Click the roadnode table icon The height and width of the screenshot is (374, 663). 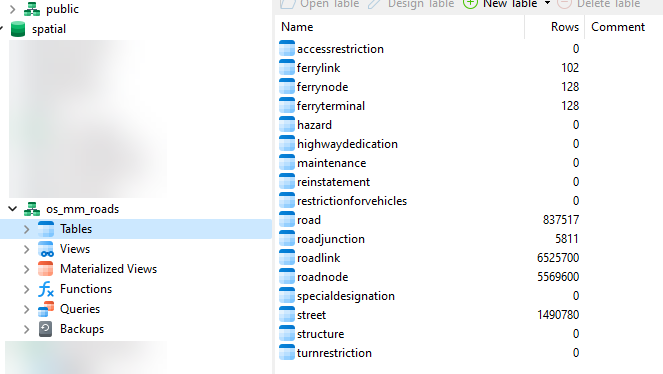click(x=287, y=276)
